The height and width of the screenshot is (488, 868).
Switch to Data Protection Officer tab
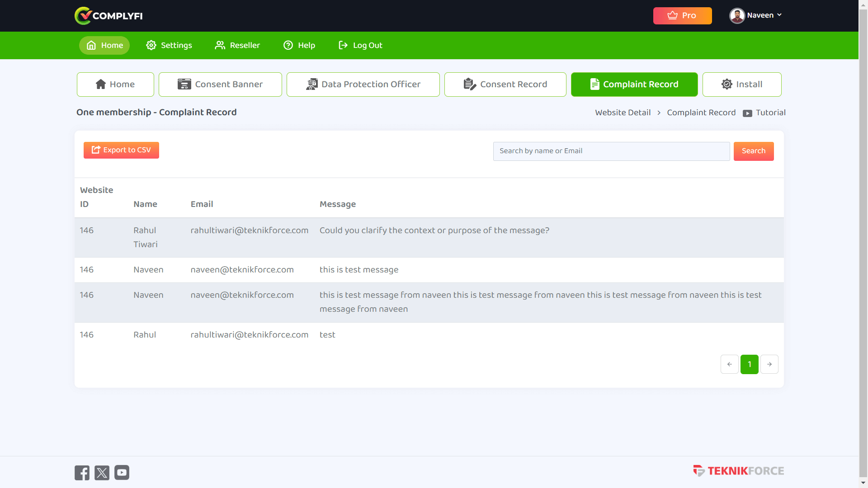(x=363, y=84)
